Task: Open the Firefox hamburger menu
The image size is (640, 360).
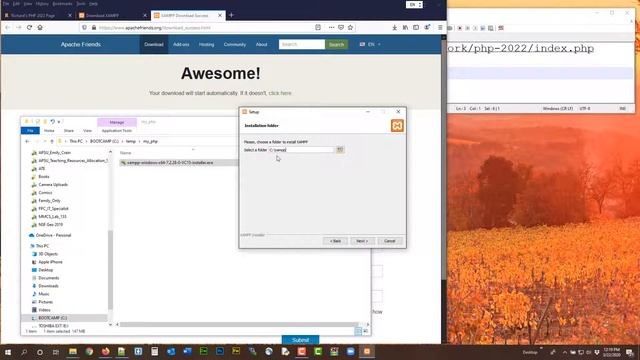Action: (x=440, y=28)
